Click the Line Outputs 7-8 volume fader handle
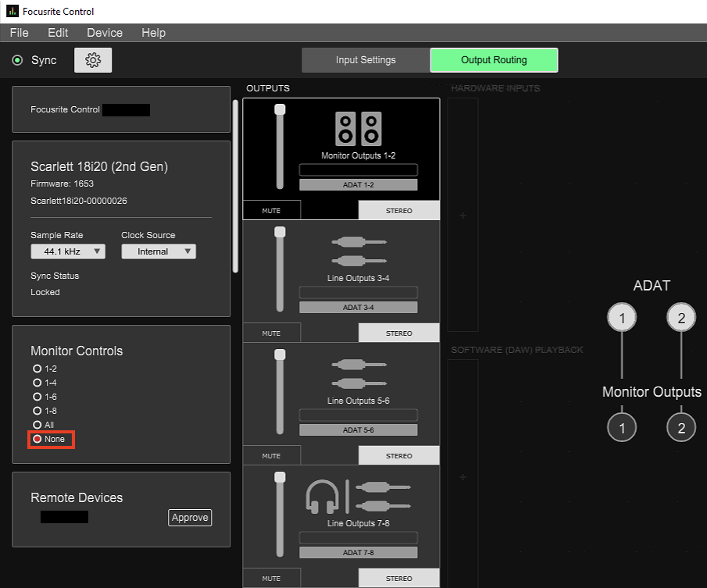Viewport: 707px width, 588px height. [x=280, y=477]
